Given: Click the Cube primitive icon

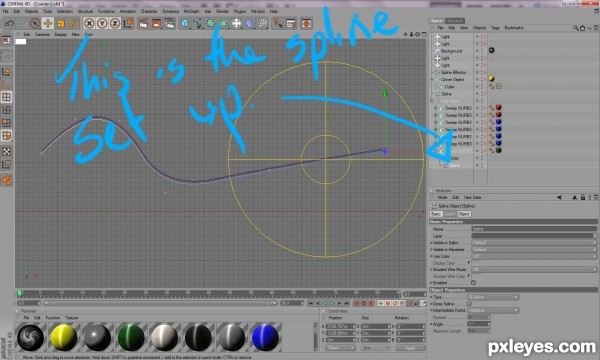Looking at the screenshot, I should 185,24.
